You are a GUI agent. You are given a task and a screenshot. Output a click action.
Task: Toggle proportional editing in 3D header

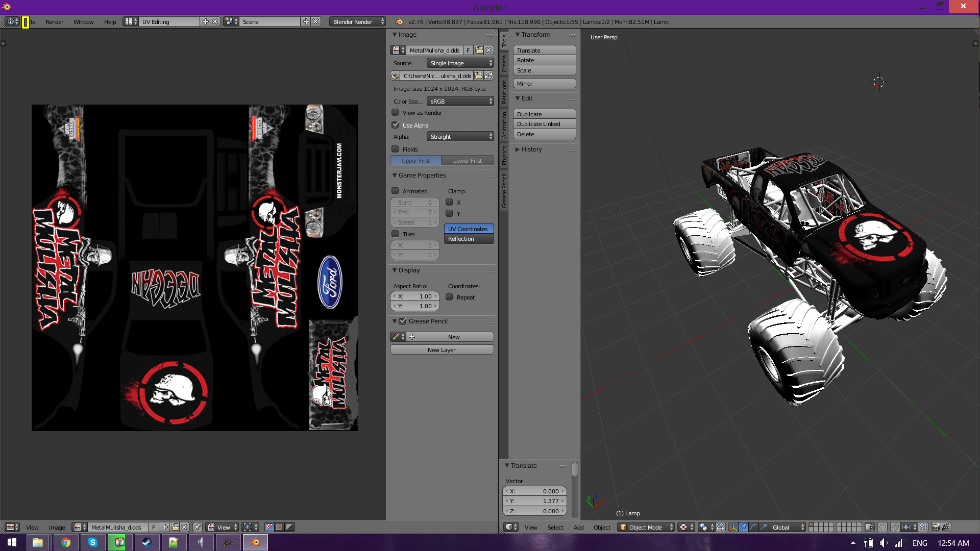[x=883, y=527]
